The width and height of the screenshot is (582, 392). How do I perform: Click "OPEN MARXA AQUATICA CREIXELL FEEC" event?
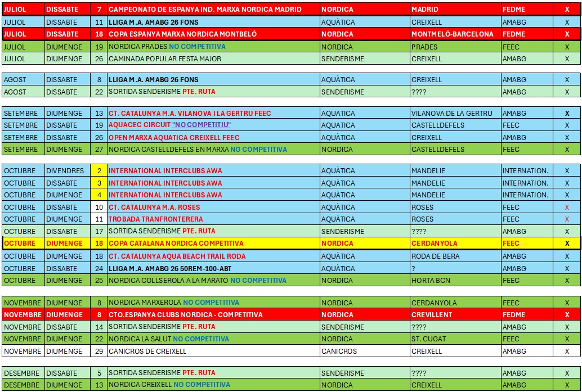pos(174,138)
